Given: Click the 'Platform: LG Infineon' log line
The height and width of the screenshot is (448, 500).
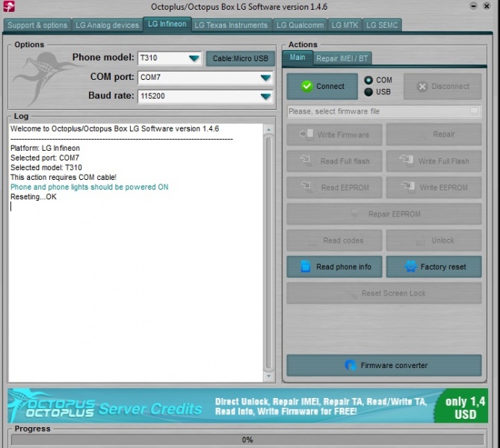Looking at the screenshot, I should pos(45,148).
